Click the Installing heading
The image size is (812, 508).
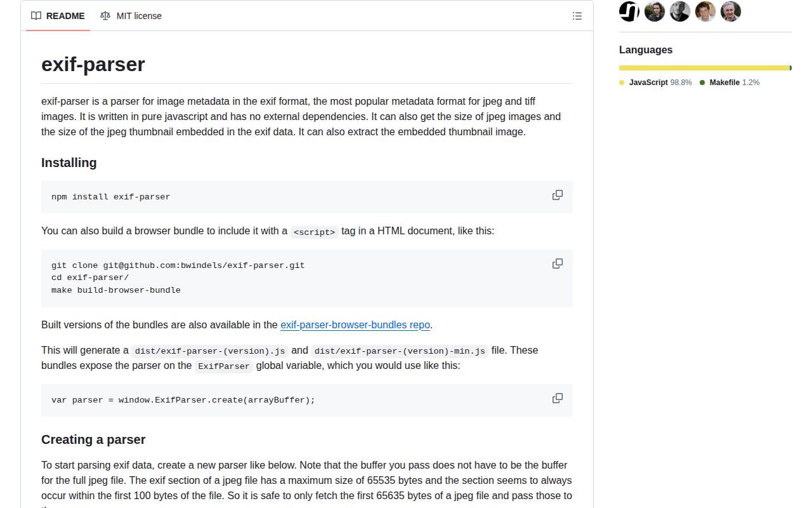[x=69, y=163]
